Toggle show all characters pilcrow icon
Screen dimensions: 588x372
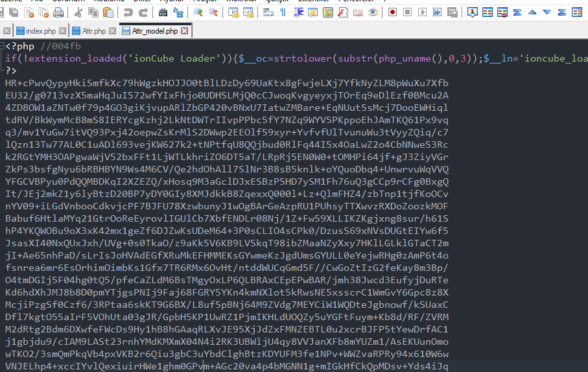[283, 12]
